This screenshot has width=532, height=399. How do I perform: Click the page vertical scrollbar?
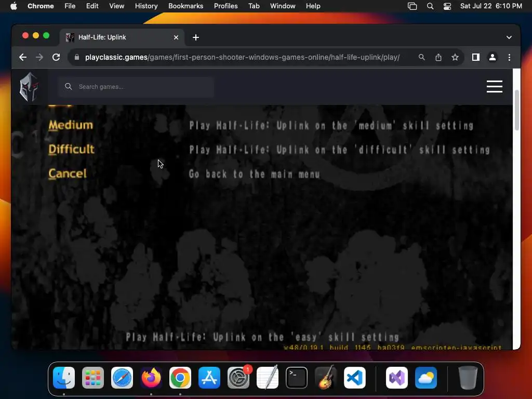[516, 110]
